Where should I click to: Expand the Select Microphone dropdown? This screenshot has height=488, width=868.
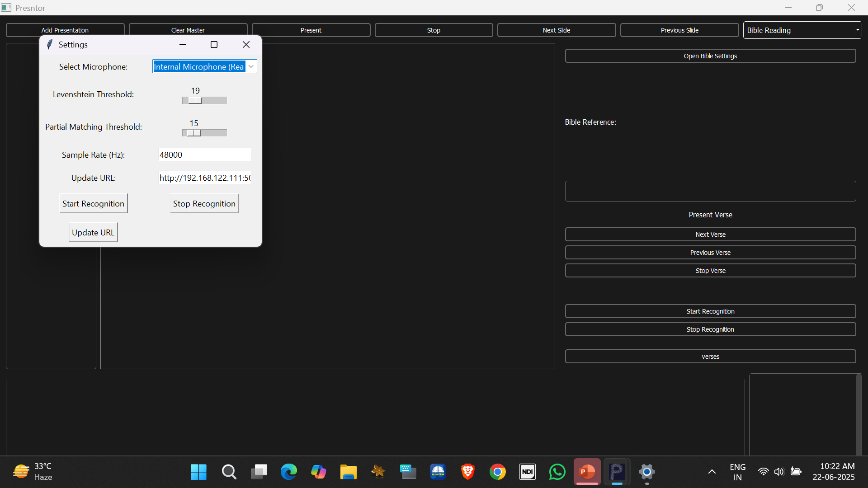coord(251,66)
